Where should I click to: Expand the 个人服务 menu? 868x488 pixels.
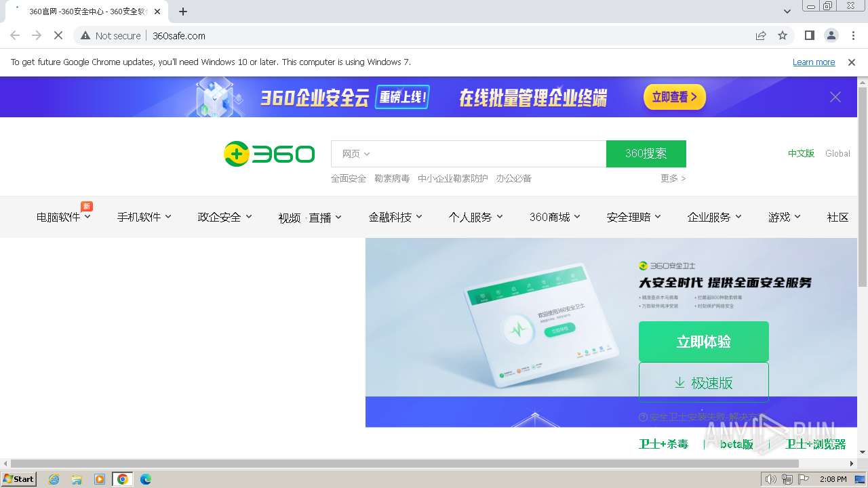(475, 217)
